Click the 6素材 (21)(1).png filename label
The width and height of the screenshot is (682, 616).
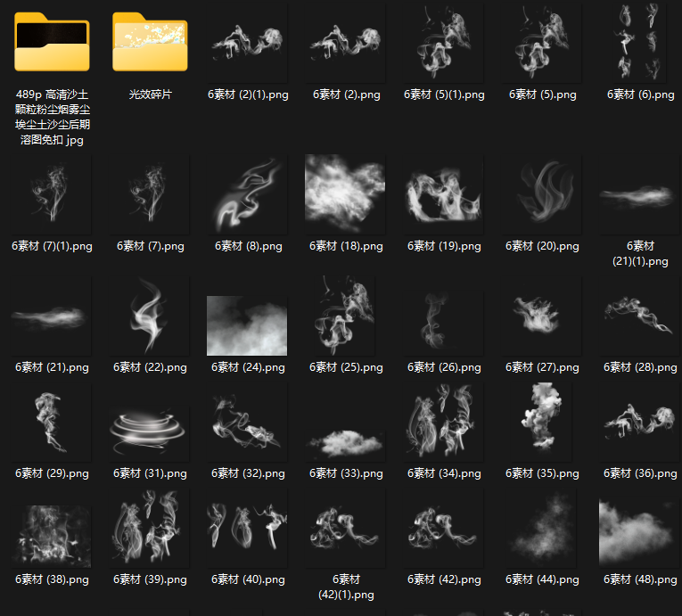click(640, 253)
